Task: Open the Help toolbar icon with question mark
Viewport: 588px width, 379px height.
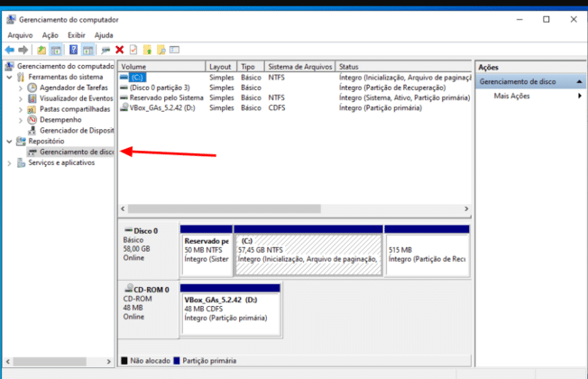Action: (x=73, y=50)
